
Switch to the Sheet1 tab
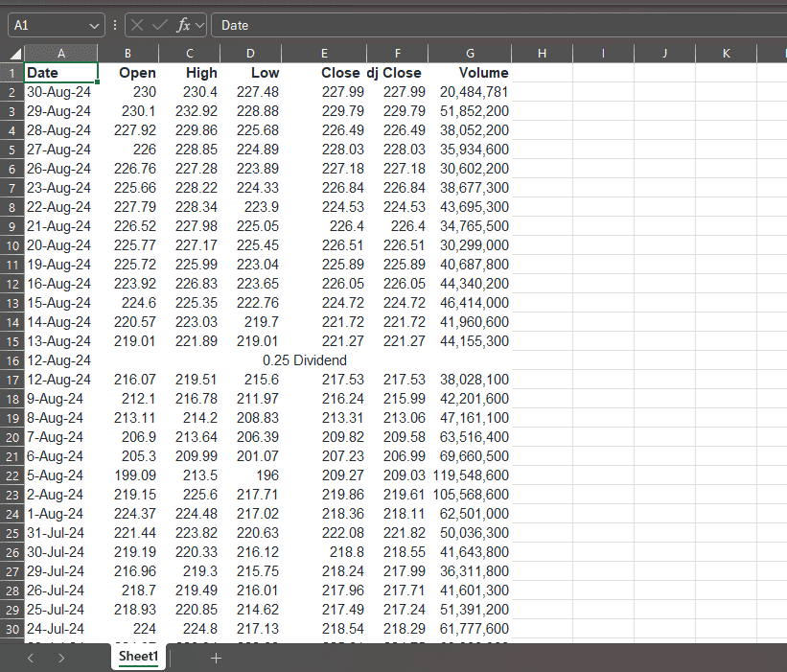point(138,657)
